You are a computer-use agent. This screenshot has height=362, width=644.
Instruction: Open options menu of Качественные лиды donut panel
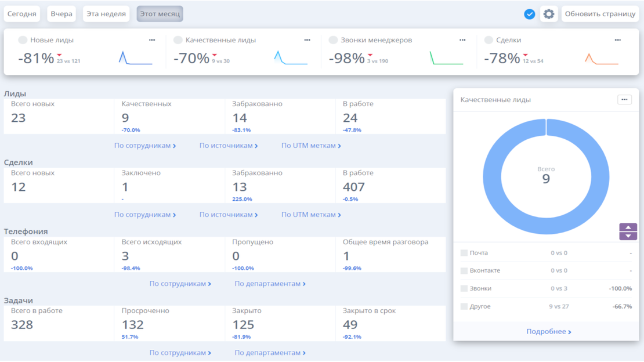point(624,100)
